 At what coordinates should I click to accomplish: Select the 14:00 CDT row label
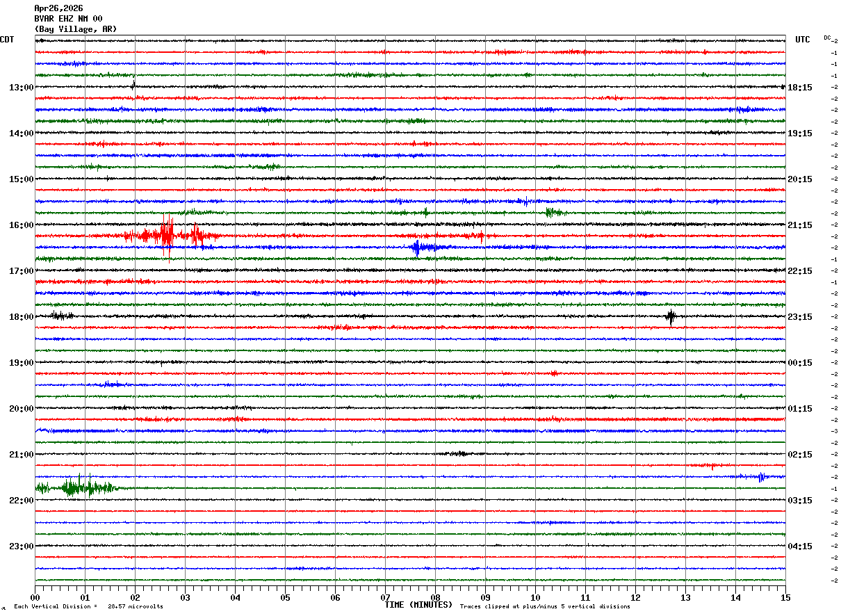point(22,133)
